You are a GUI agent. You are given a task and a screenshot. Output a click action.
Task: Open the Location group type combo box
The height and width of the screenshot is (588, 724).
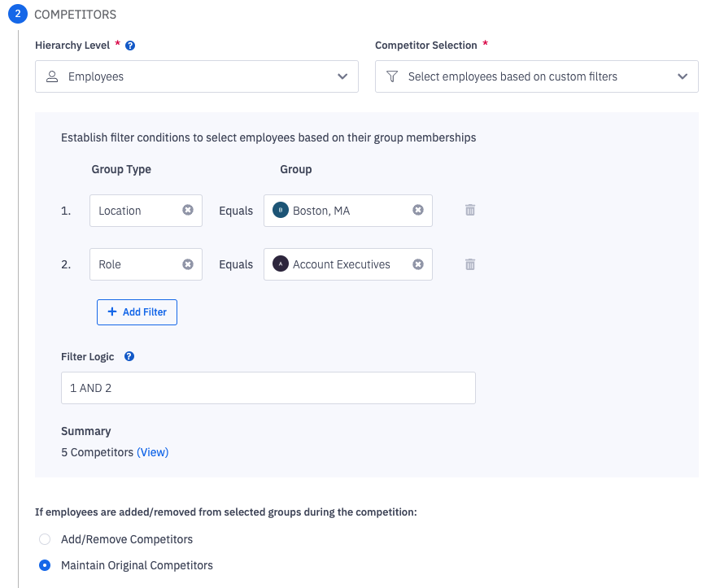(134, 211)
